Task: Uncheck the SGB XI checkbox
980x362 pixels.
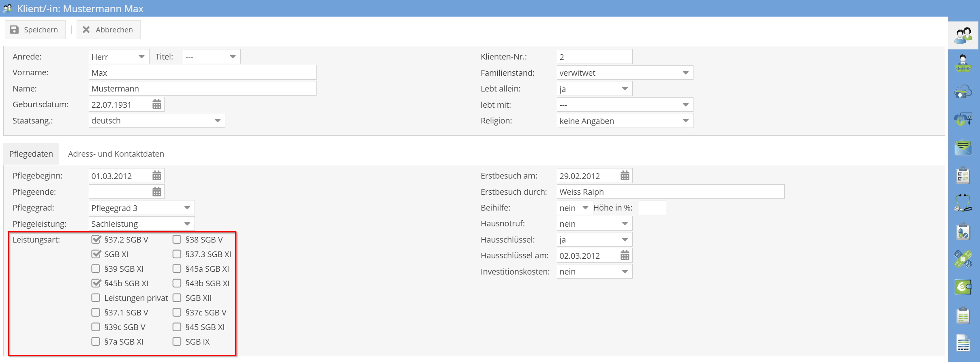Action: click(96, 254)
